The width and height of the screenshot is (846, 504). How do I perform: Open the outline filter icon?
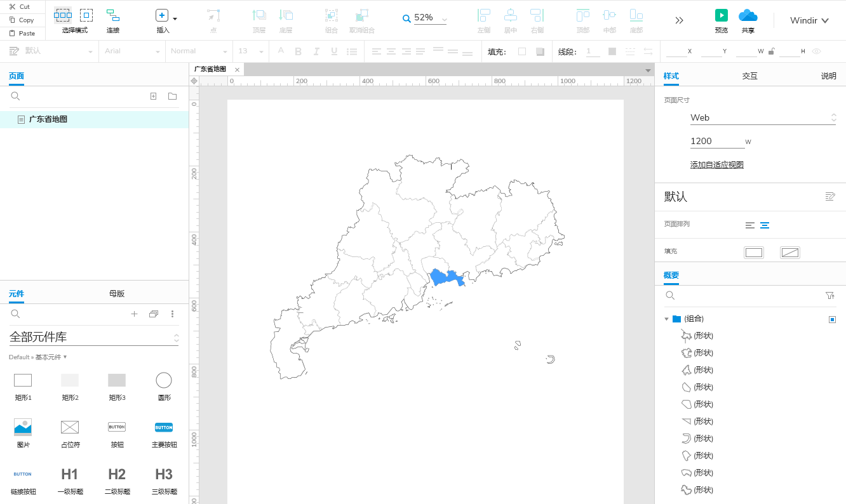829,295
